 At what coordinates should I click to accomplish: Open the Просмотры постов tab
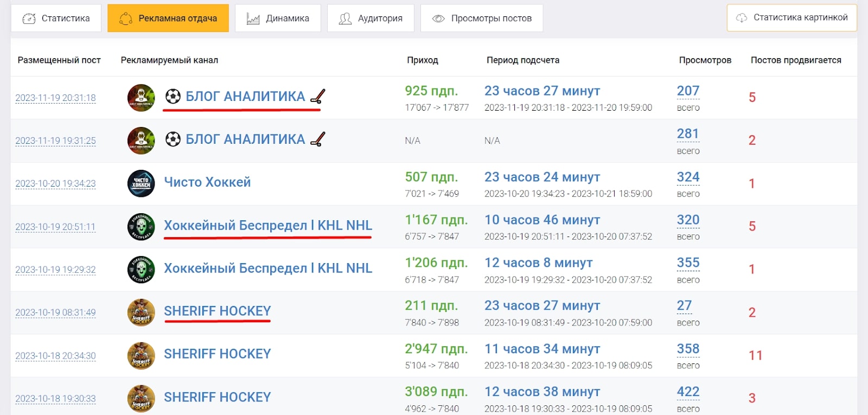pos(482,18)
